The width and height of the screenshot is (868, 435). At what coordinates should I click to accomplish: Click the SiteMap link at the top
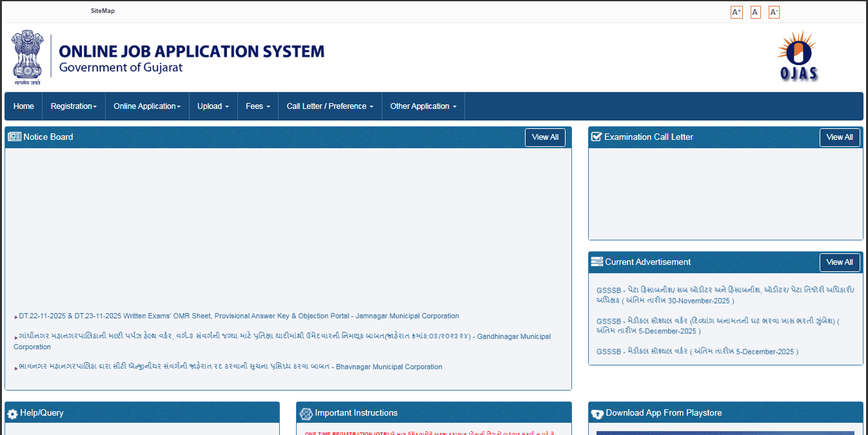tap(102, 10)
